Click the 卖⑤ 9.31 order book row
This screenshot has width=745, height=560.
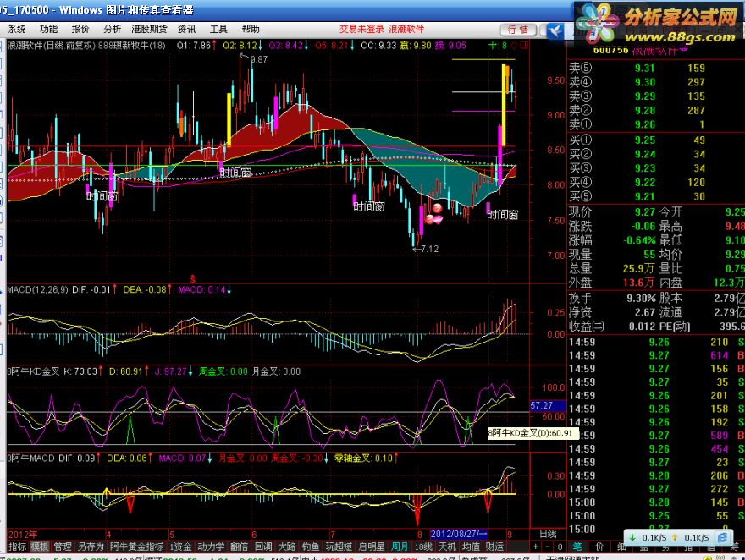point(655,69)
